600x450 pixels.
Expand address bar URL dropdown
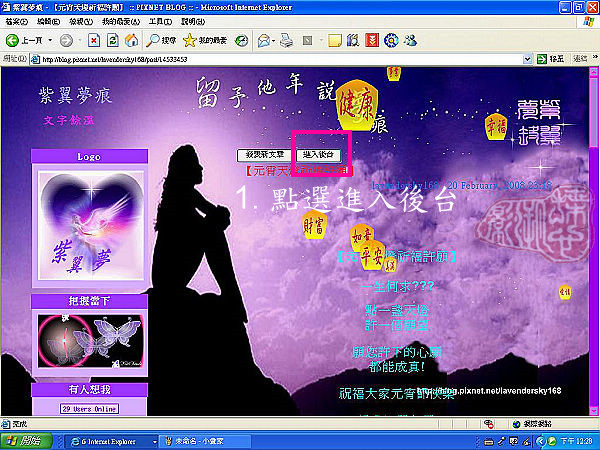click(x=527, y=59)
